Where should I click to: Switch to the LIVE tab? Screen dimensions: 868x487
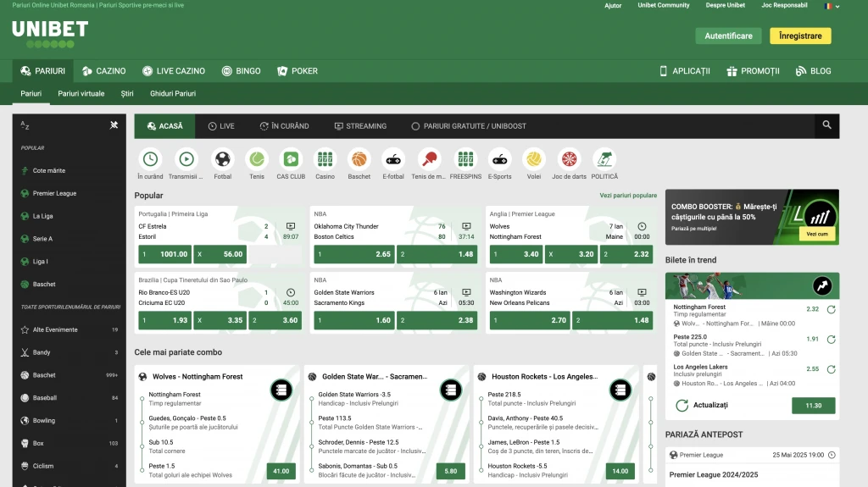(x=221, y=126)
